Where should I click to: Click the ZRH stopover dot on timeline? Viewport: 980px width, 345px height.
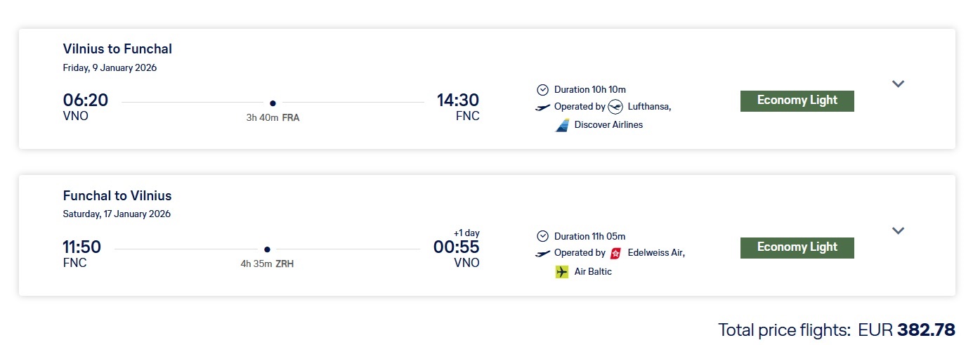267,249
